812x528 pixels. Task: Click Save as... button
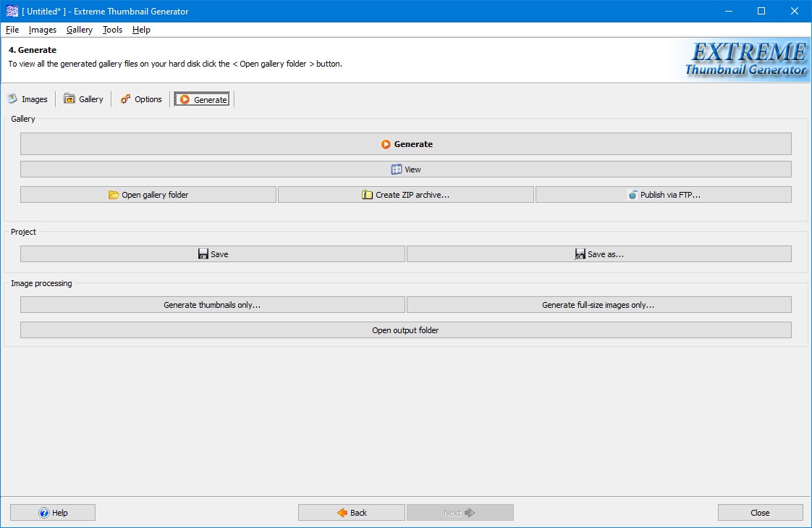tap(599, 254)
